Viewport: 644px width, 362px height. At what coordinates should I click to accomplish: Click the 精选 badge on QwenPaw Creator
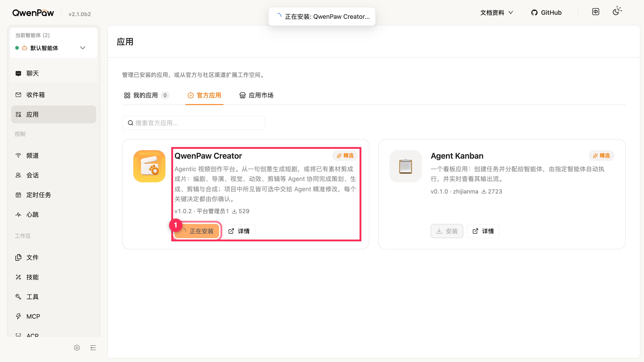345,156
